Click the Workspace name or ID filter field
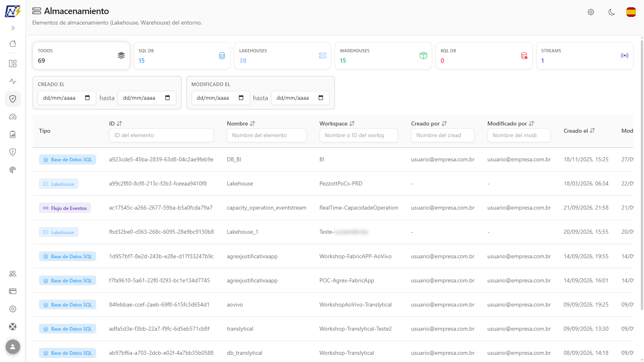Viewport: 644px width, 362px height. pyautogui.click(x=359, y=135)
